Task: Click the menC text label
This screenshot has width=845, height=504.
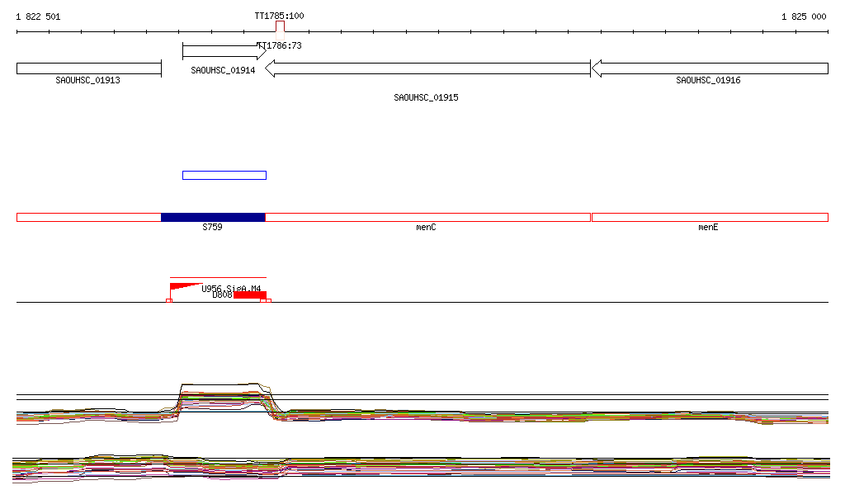Action: (x=426, y=227)
